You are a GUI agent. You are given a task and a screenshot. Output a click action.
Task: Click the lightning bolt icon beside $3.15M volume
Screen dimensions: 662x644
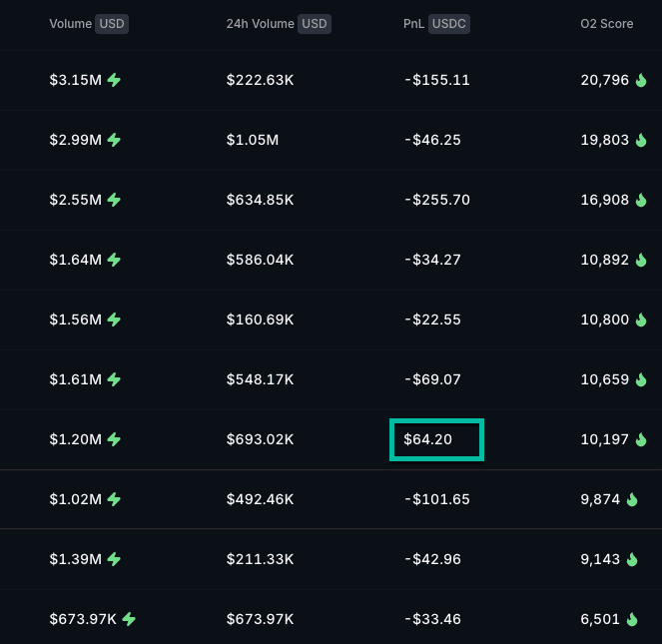point(114,80)
